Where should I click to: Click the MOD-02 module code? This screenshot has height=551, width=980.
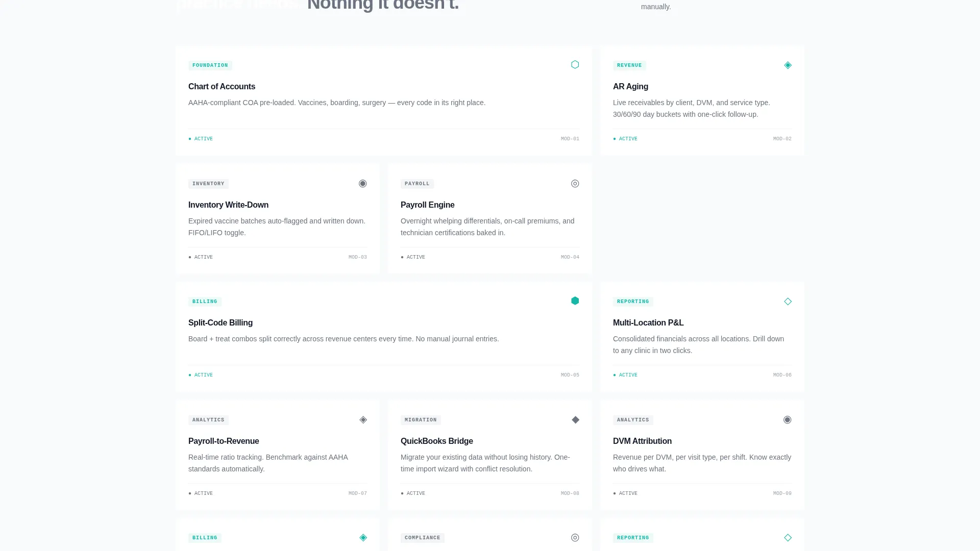[782, 139]
